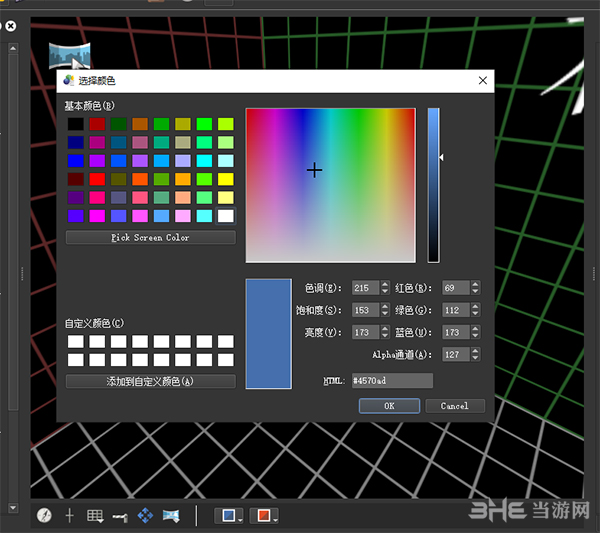This screenshot has width=600, height=533.
Task: Click the crosshair in the color spectrum
Action: tap(315, 170)
